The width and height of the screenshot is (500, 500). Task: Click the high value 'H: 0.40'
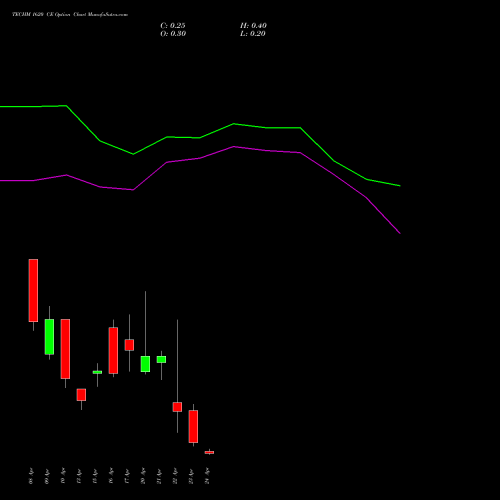click(253, 26)
